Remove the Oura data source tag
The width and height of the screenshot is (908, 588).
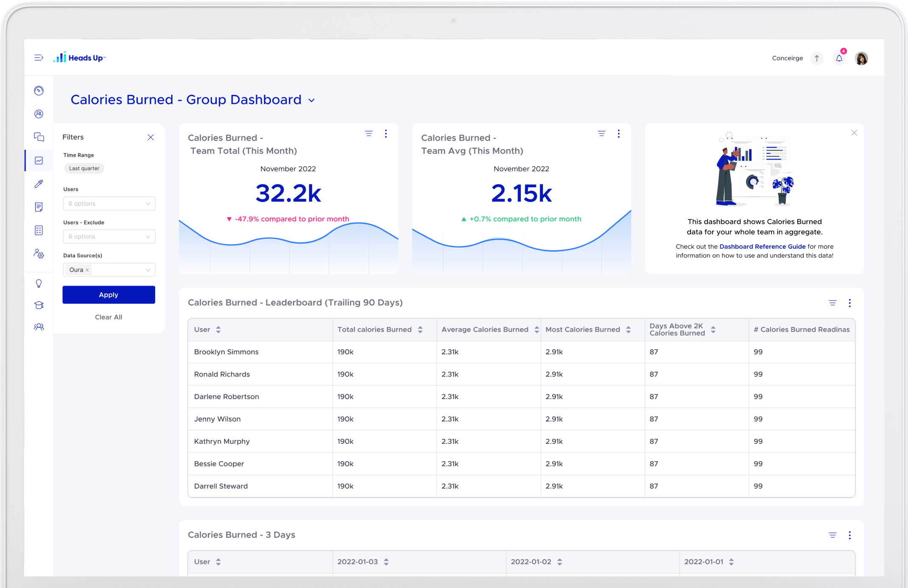[x=87, y=270]
